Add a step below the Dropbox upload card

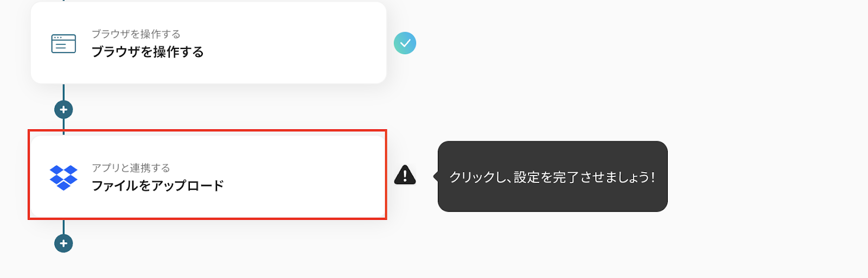point(63,243)
